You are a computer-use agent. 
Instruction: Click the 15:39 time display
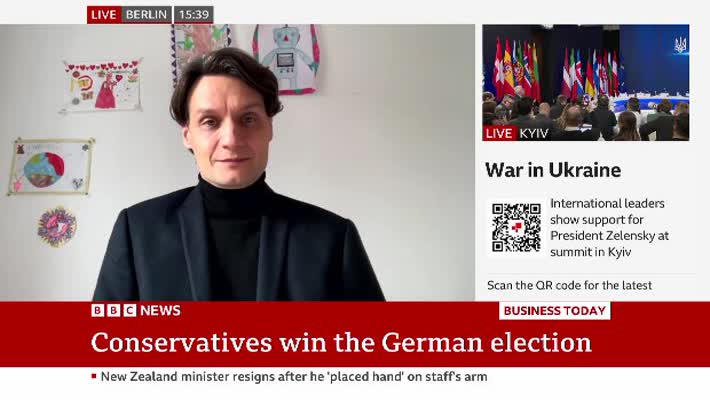coord(194,14)
